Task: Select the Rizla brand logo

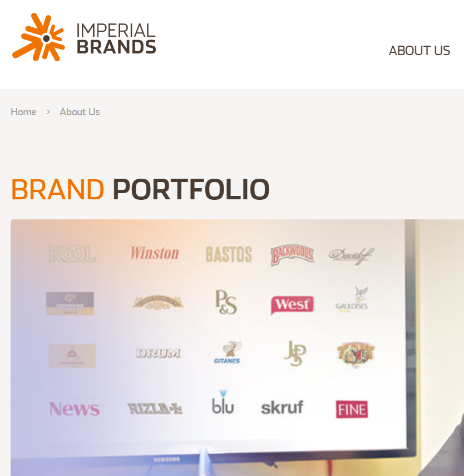Action: (155, 409)
